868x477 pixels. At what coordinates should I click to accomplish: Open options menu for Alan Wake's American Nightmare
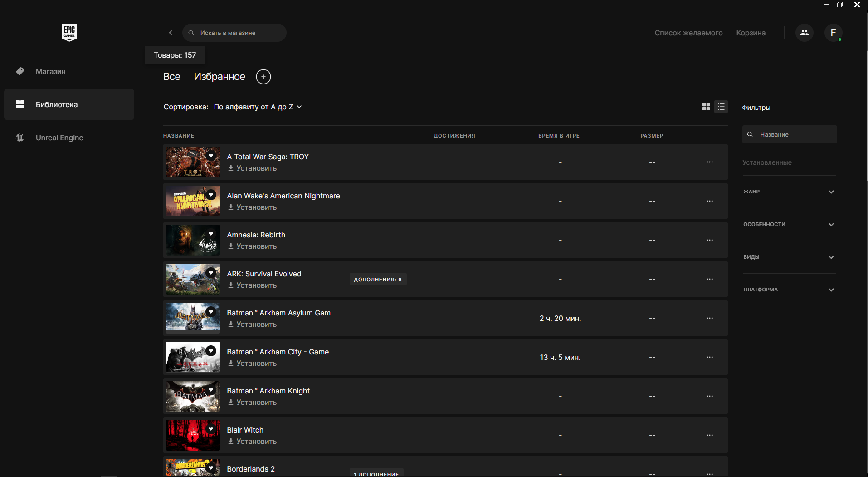[x=710, y=201]
